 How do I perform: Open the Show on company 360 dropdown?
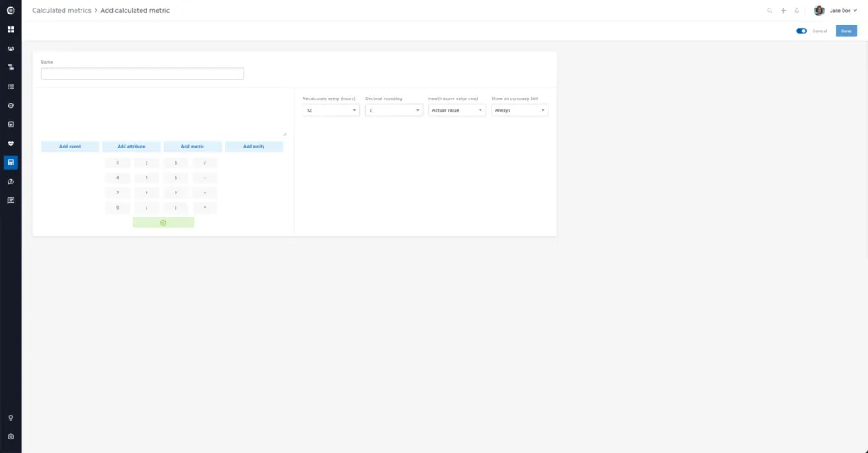pos(520,110)
